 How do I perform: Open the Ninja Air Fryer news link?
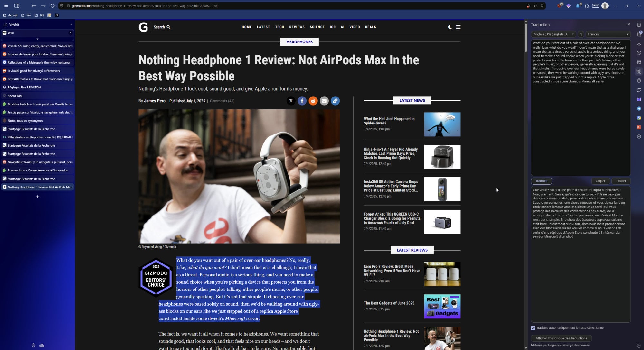tap(391, 153)
